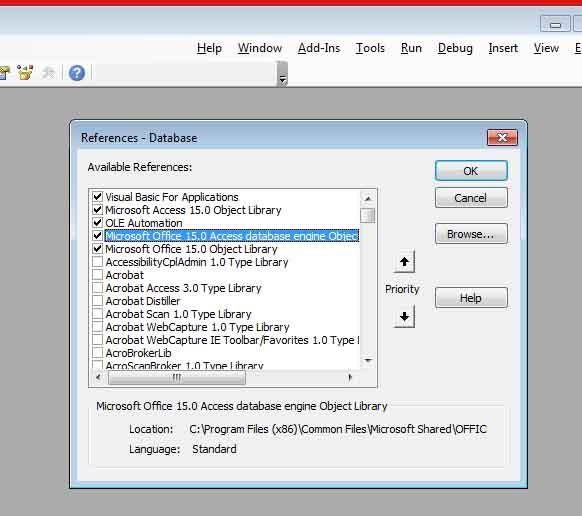
Task: Open the Help menu
Action: click(209, 48)
